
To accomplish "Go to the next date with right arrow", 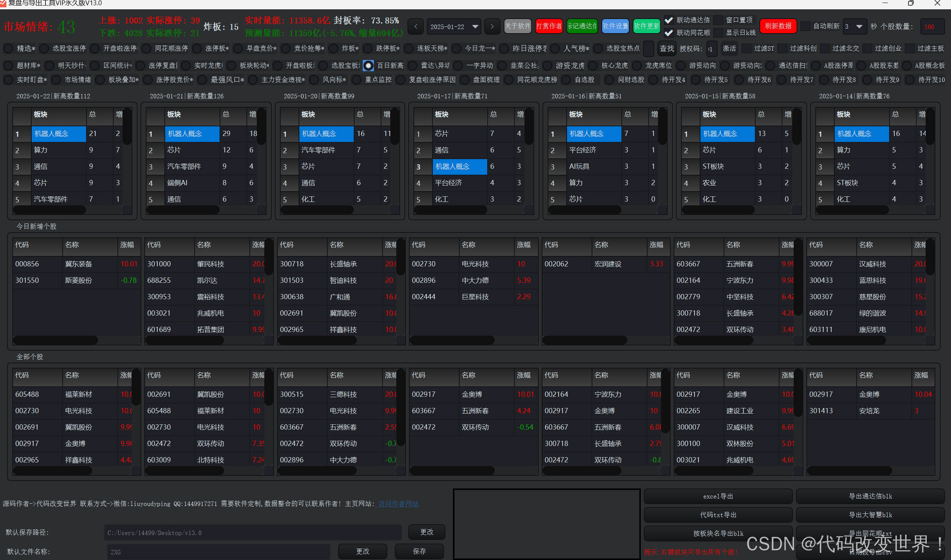I will point(492,26).
